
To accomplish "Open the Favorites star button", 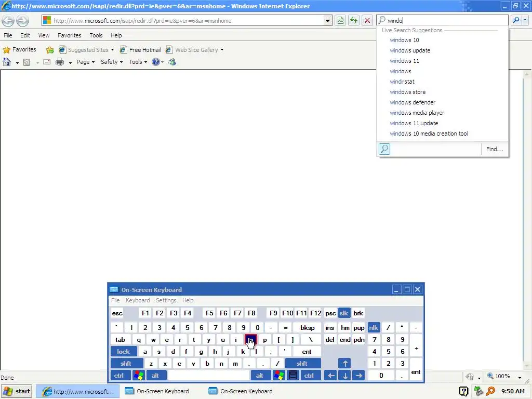I will pyautogui.click(x=20, y=49).
